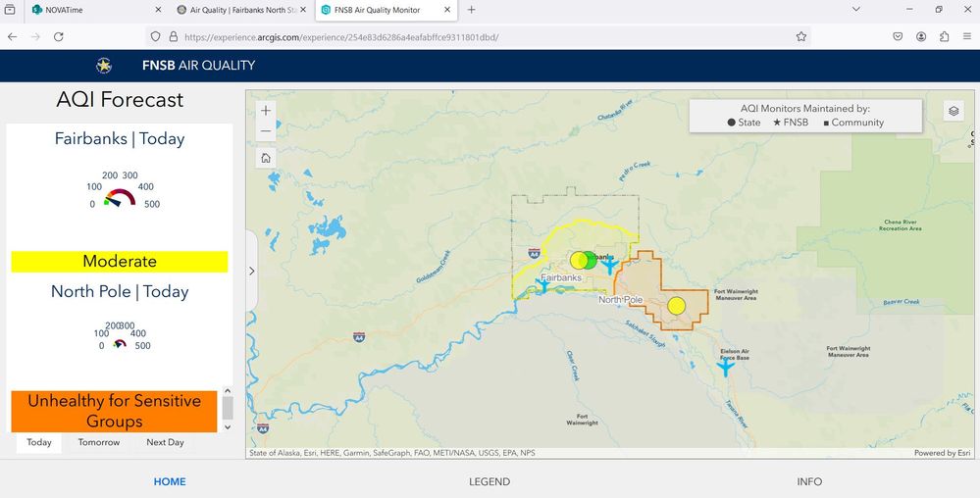Close the FNSB Air Quality Monitor tab
Image resolution: width=980 pixels, height=498 pixels.
coord(447,10)
